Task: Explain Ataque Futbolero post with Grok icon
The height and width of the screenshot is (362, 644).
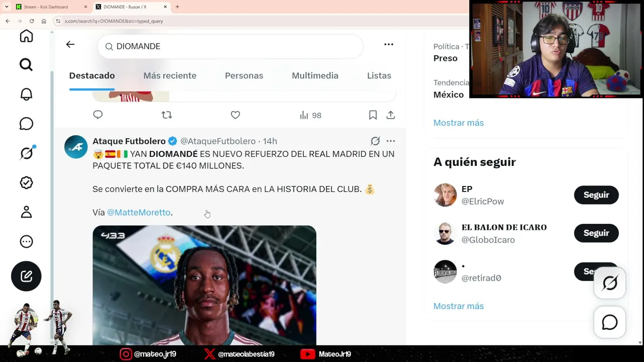Action: tap(375, 141)
